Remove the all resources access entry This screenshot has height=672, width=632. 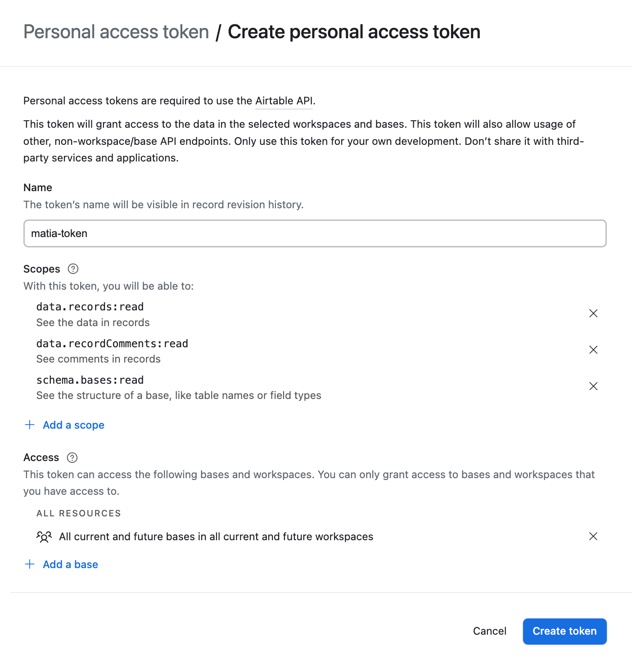point(593,536)
